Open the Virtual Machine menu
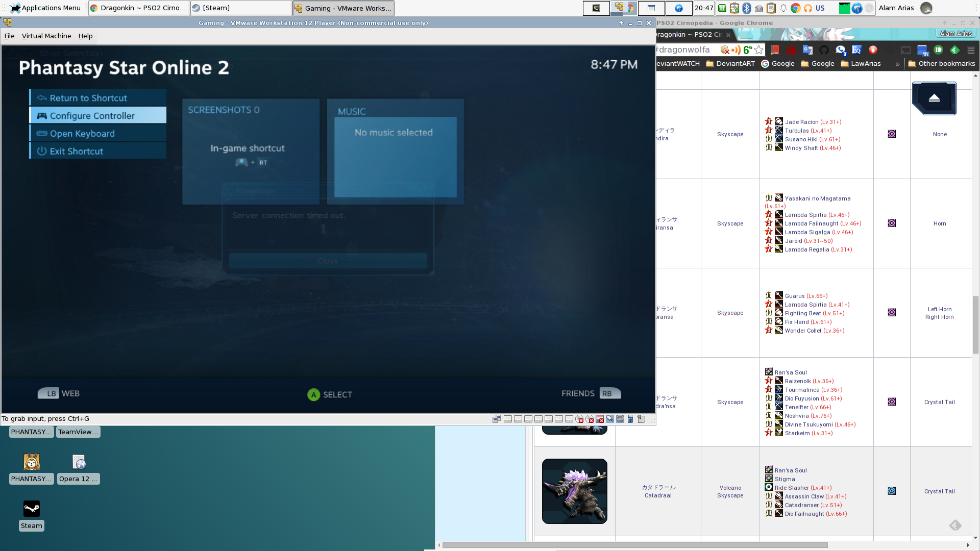The height and width of the screenshot is (551, 980). click(x=46, y=36)
